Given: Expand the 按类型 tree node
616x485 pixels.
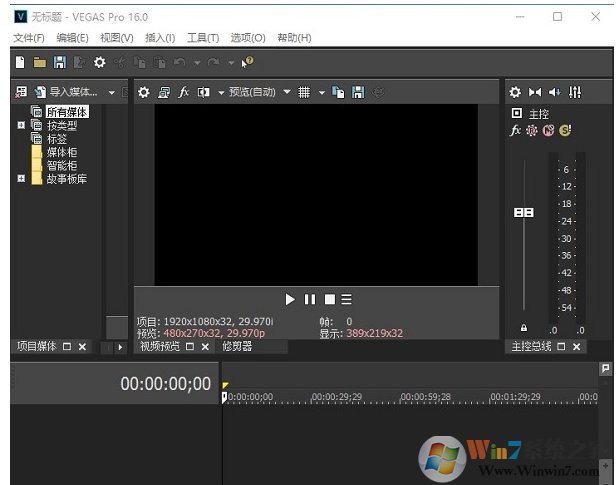Looking at the screenshot, I should tap(21, 126).
